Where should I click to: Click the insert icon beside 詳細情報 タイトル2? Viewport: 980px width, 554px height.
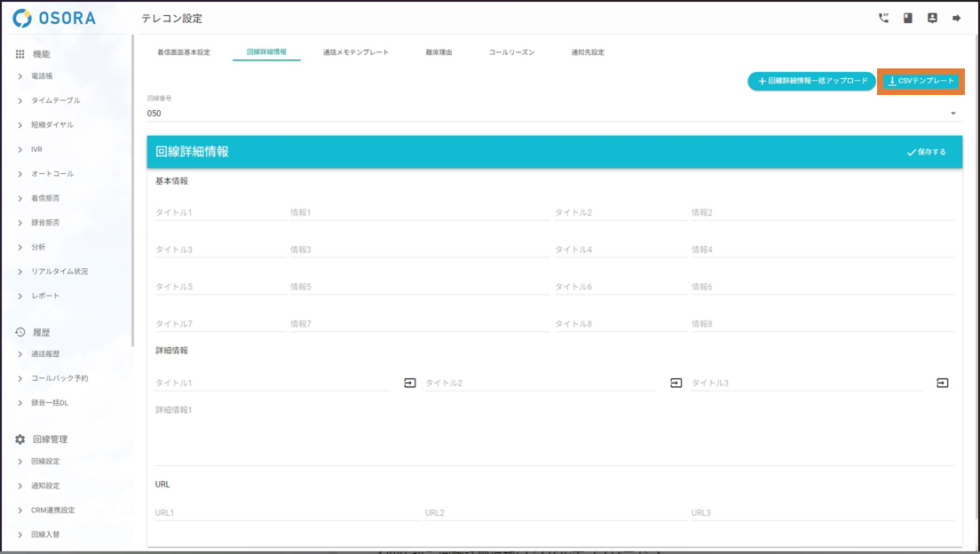676,383
